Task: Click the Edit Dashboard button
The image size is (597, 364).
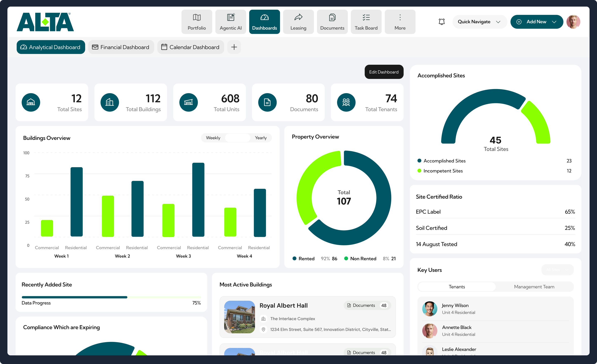Action: pos(384,72)
